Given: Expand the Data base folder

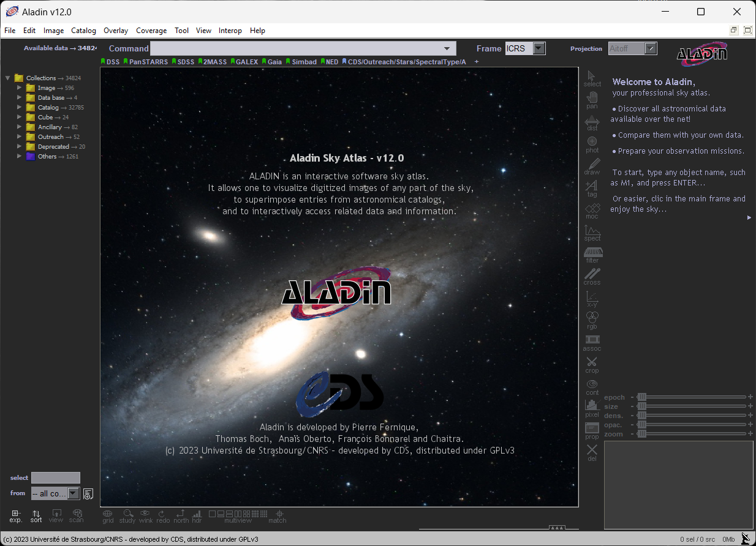Looking at the screenshot, I should click(x=19, y=97).
